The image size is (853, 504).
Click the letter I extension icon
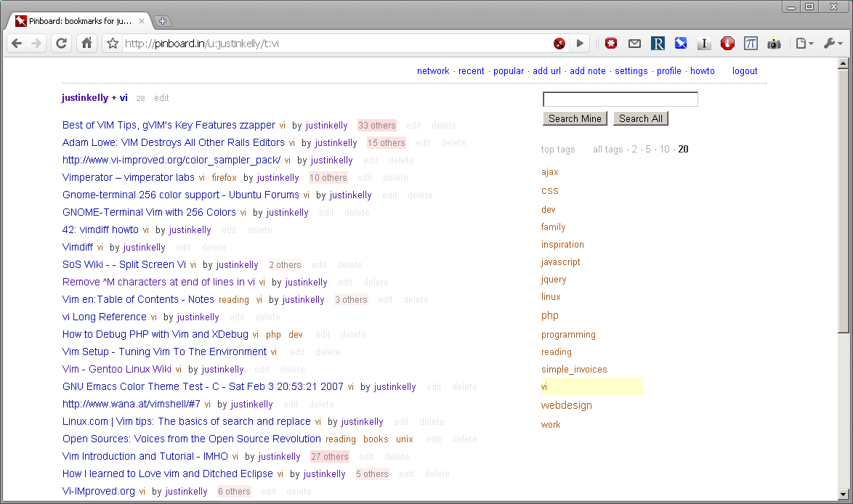pos(704,44)
